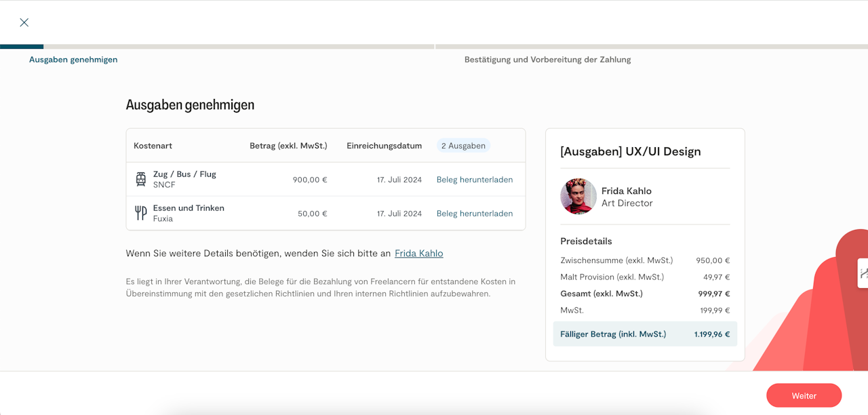Close the expense approval dialog

click(x=24, y=22)
